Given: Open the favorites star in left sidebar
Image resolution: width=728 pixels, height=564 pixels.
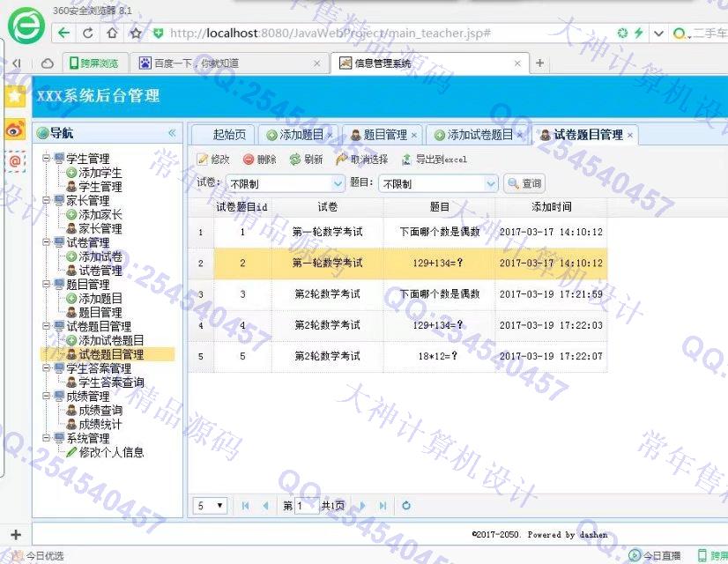Looking at the screenshot, I should [15, 96].
